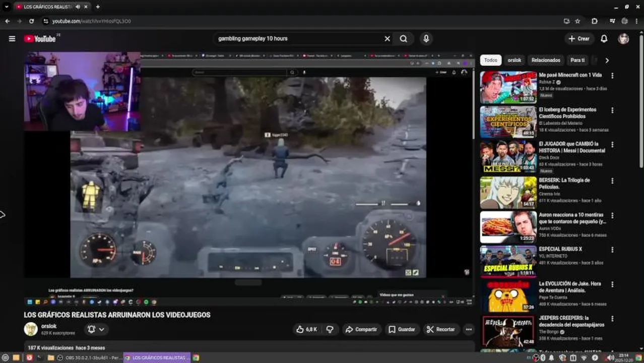This screenshot has width=644, height=363.
Task: Select the Todos filter chip
Action: (491, 60)
